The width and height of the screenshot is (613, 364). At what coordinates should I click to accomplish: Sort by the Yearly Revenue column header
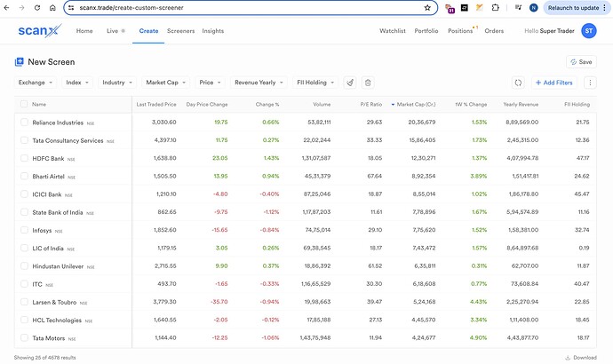(x=521, y=104)
